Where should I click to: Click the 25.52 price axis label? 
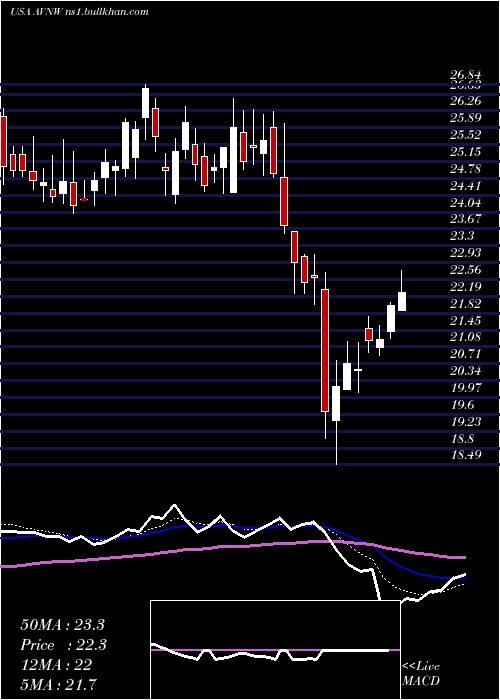click(465, 135)
